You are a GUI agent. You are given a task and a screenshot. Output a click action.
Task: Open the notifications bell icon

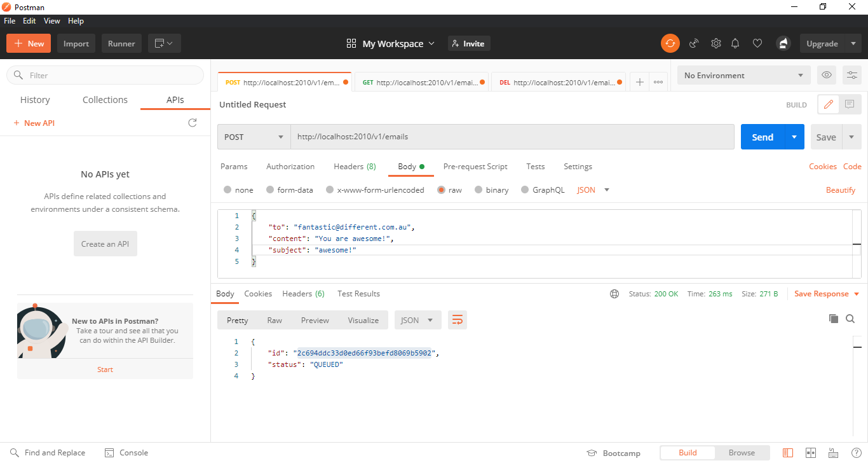735,43
